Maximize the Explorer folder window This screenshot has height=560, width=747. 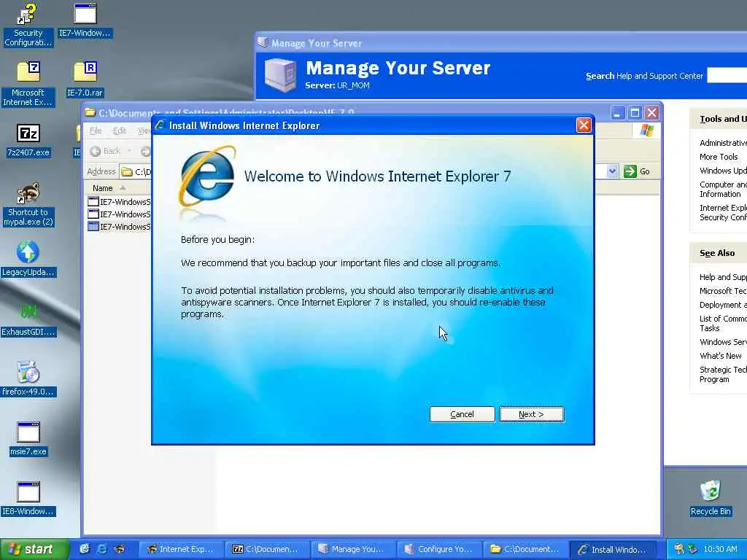tap(635, 113)
